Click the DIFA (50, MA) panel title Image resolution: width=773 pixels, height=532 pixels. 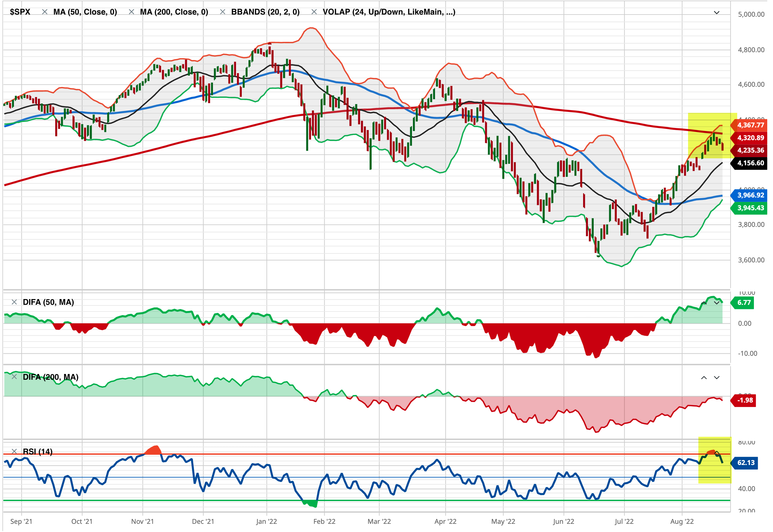coord(48,302)
